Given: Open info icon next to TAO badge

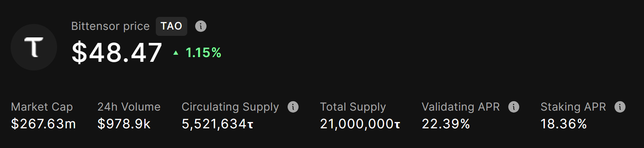Looking at the screenshot, I should 201,26.
